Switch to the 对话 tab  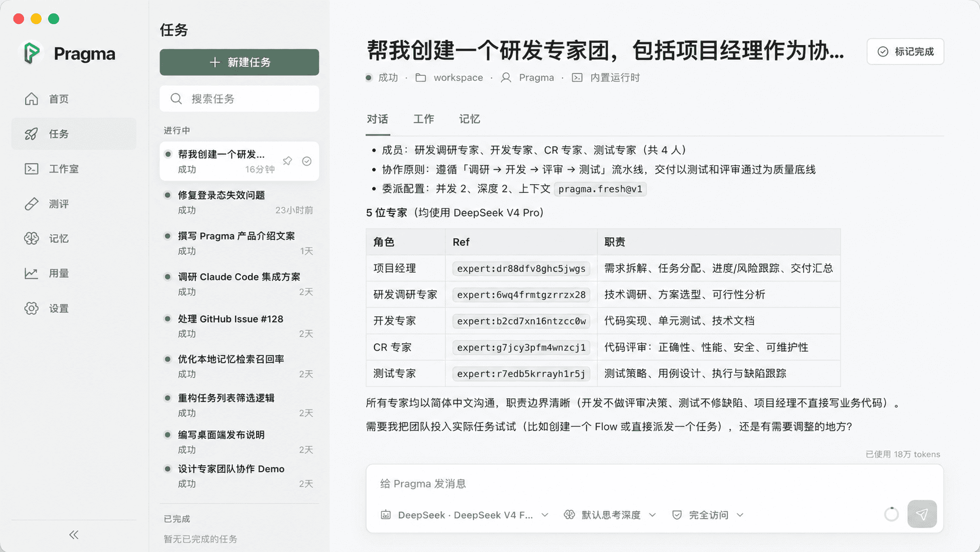click(377, 119)
